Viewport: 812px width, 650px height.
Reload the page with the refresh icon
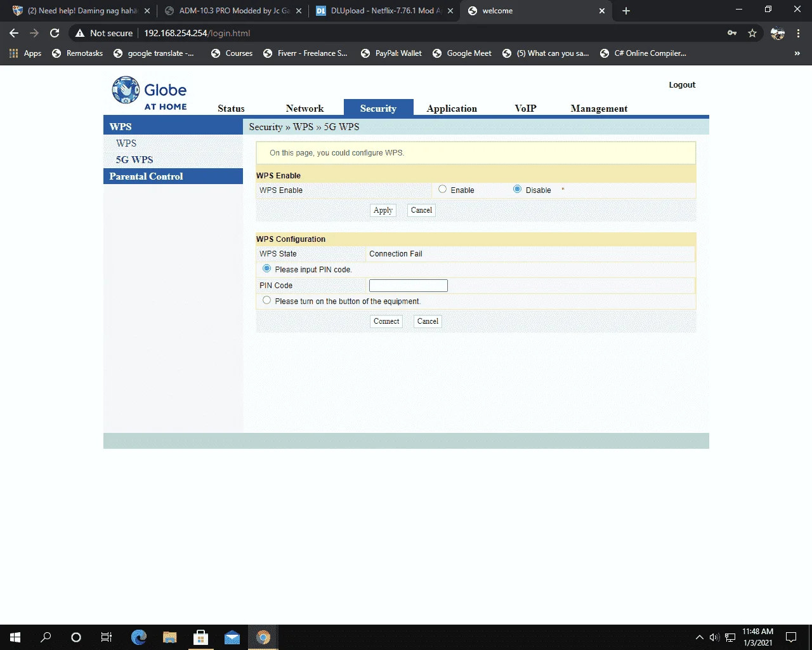pyautogui.click(x=55, y=33)
